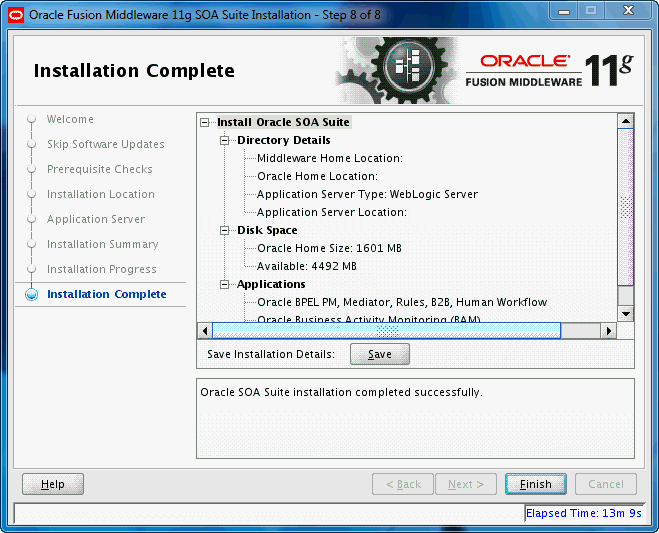Select the Installation Complete step
This screenshot has width=659, height=533.
pos(107,294)
